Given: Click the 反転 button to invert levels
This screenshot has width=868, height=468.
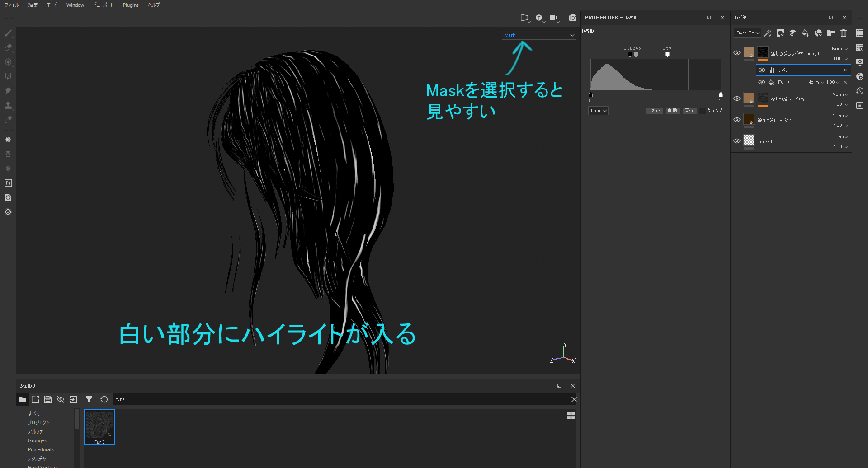Looking at the screenshot, I should pos(689,110).
